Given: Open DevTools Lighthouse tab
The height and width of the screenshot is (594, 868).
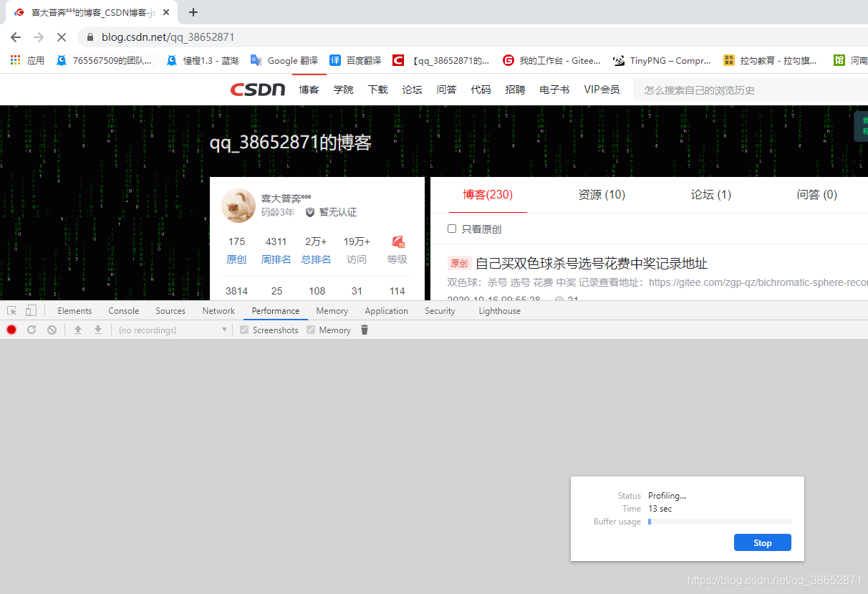Looking at the screenshot, I should point(499,311).
